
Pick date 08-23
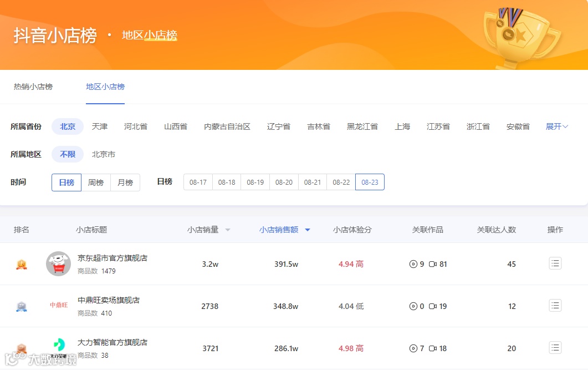tap(370, 182)
